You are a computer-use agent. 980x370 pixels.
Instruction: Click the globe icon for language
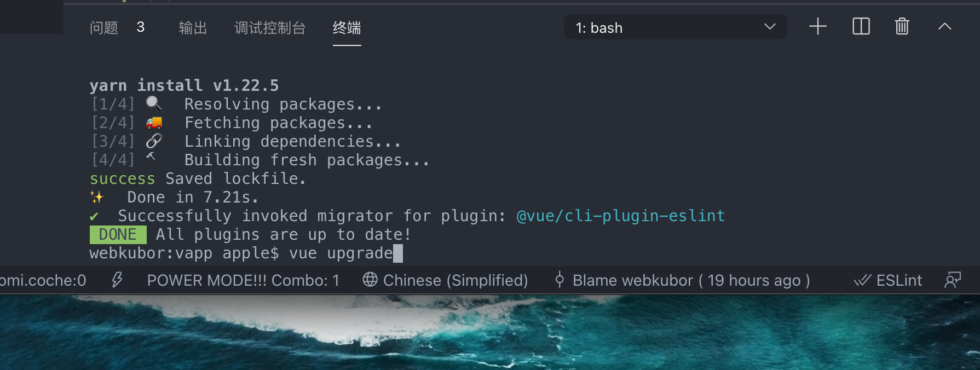pos(370,280)
